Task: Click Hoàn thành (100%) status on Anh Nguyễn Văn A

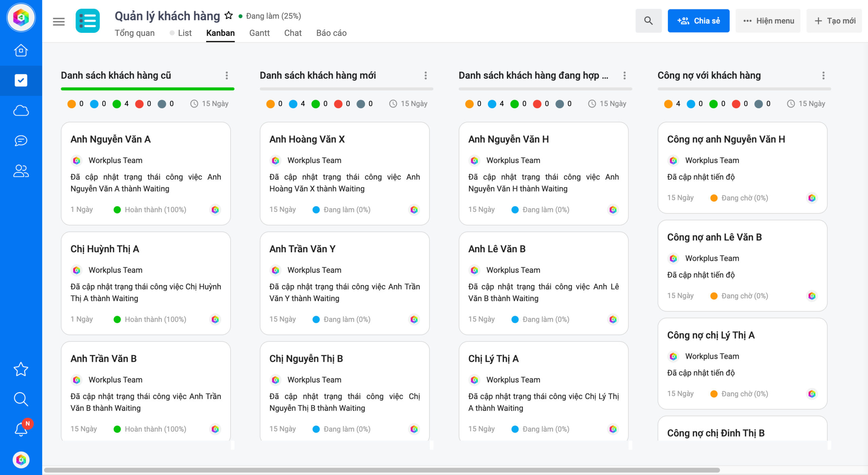Action: [150, 210]
